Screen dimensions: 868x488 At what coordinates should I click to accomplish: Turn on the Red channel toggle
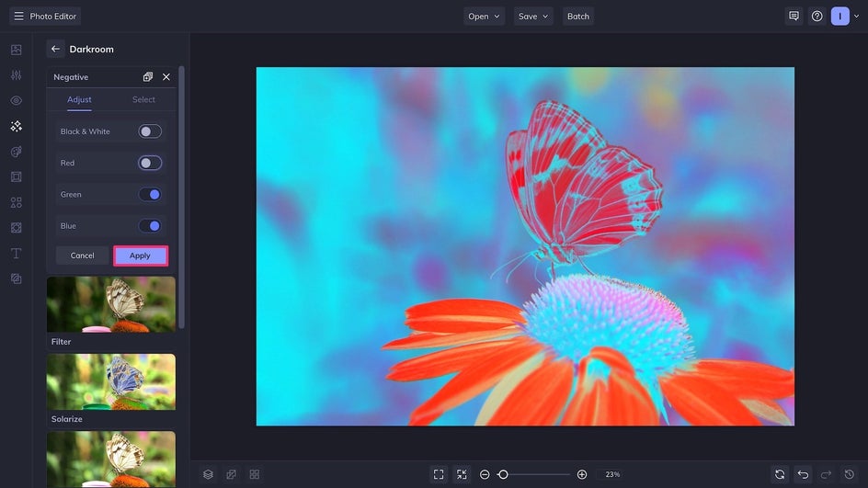click(x=150, y=164)
